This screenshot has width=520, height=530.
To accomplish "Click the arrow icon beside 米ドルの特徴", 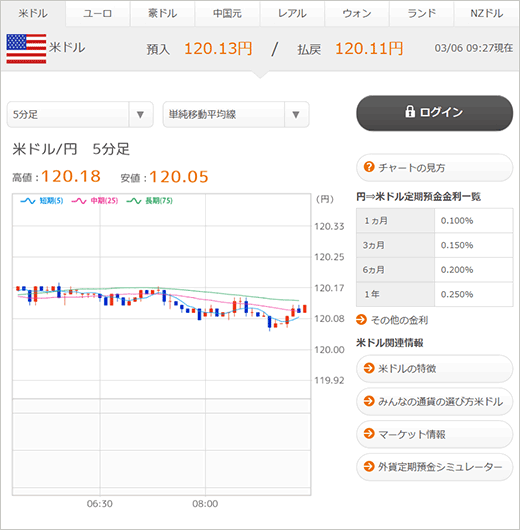I will click(x=369, y=368).
